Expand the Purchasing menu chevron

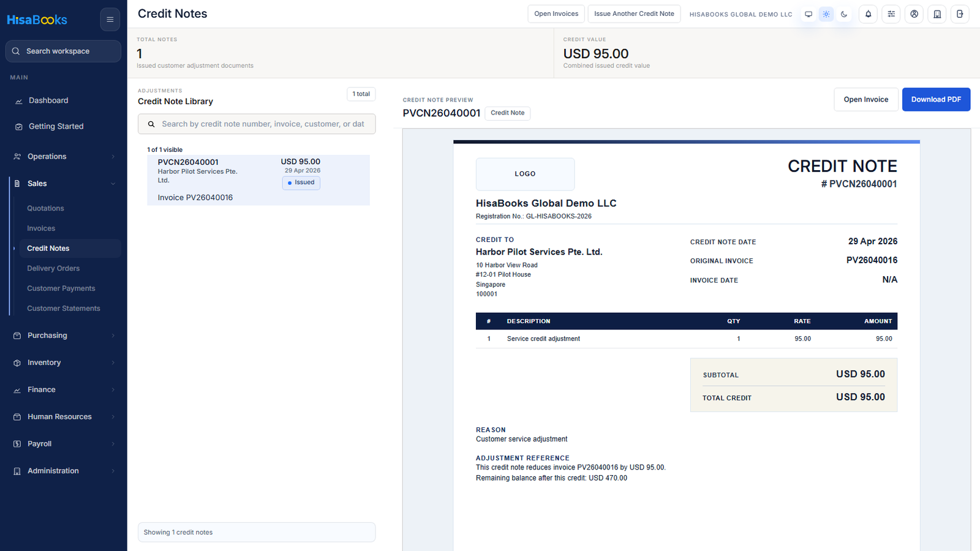pos(113,335)
